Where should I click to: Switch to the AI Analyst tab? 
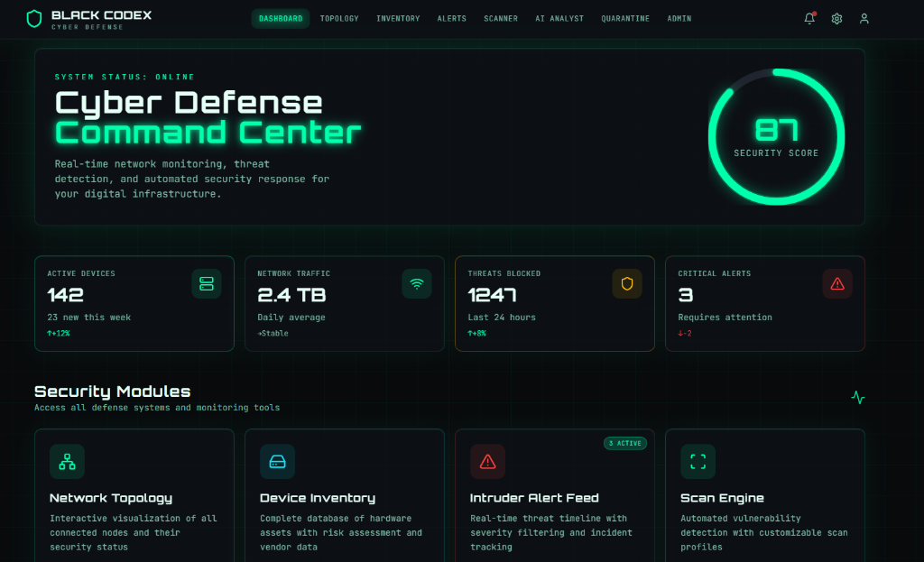(559, 19)
